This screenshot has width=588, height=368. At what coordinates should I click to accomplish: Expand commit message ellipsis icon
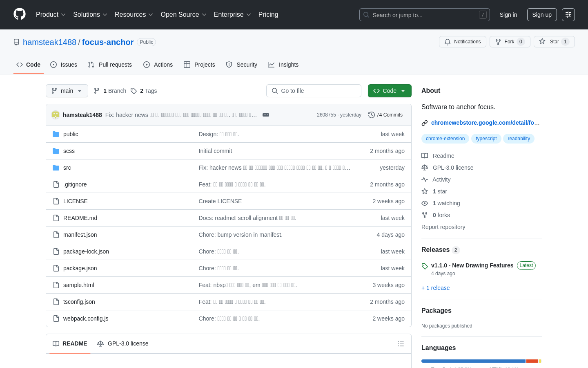[x=266, y=115]
